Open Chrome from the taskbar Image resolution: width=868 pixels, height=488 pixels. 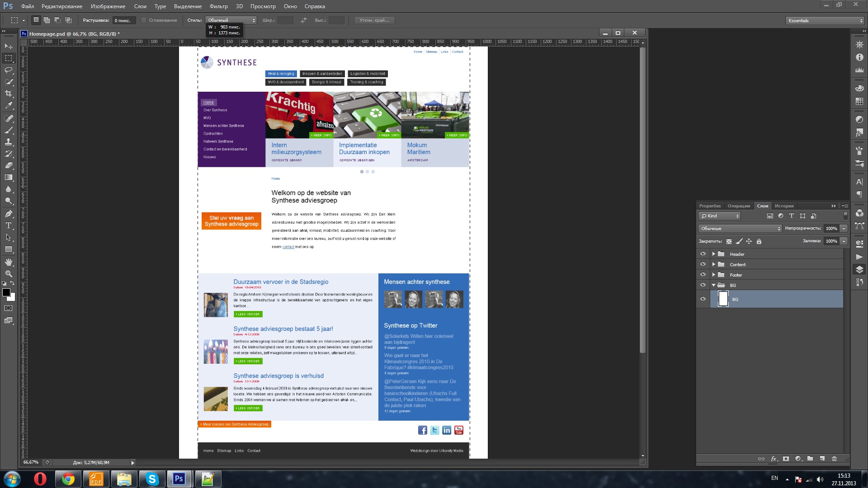point(68,479)
